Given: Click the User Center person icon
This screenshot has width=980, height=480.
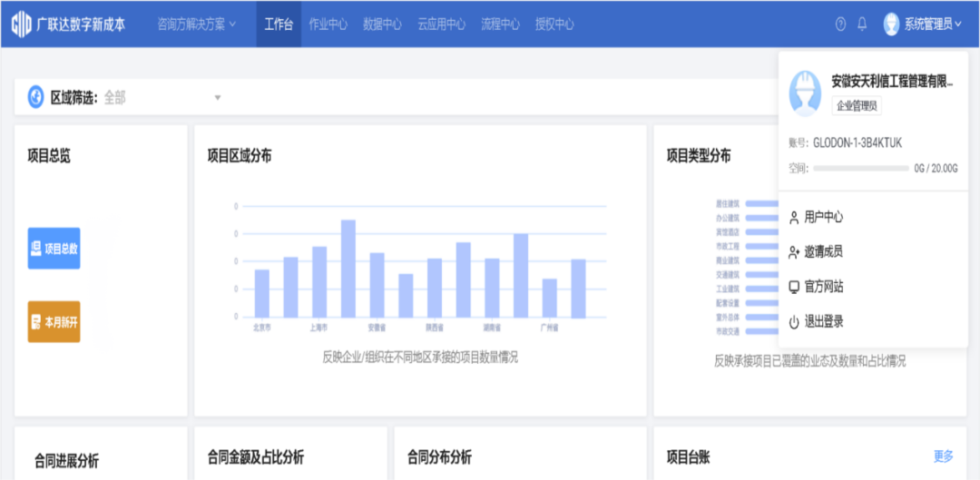Looking at the screenshot, I should (794, 218).
